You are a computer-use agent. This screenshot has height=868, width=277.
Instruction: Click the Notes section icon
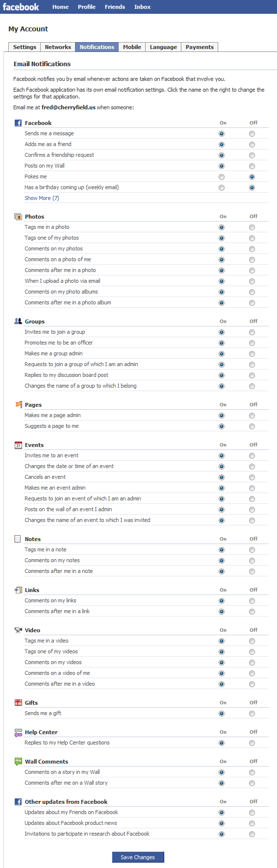coord(18,539)
